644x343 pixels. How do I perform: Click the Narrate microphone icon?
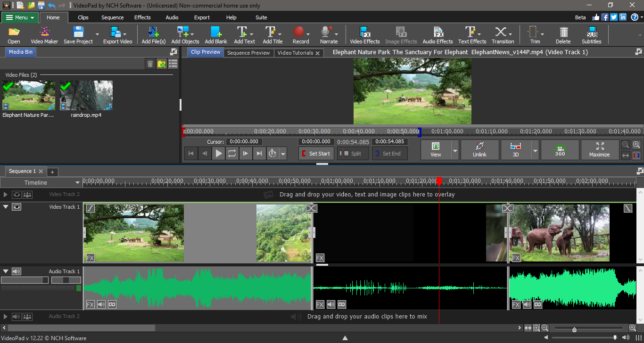tap(326, 32)
